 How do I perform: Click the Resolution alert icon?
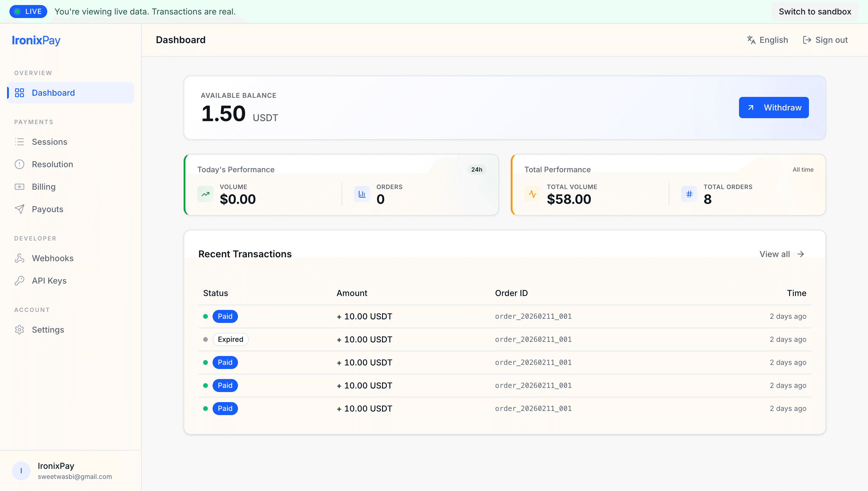pyautogui.click(x=19, y=164)
